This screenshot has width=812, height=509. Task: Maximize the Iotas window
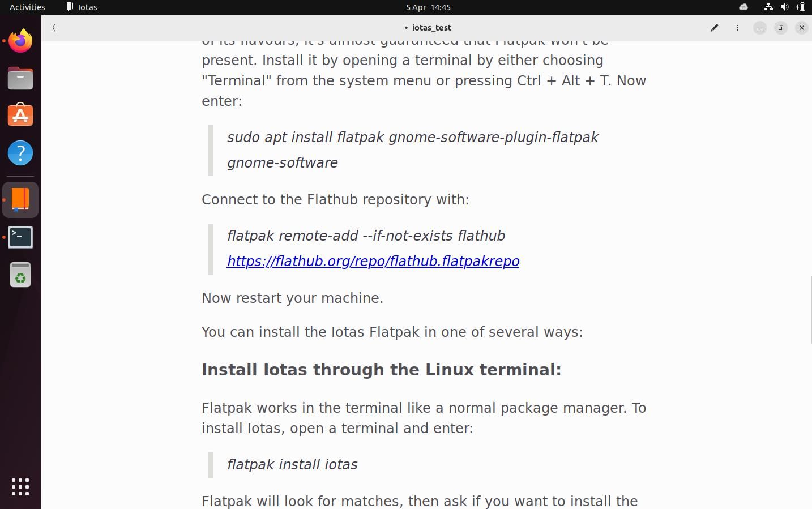coord(781,28)
